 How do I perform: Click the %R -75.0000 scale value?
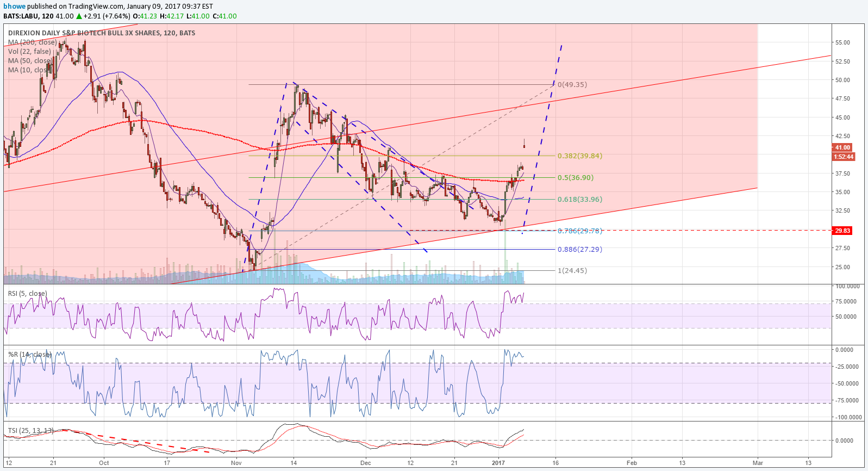click(x=847, y=400)
